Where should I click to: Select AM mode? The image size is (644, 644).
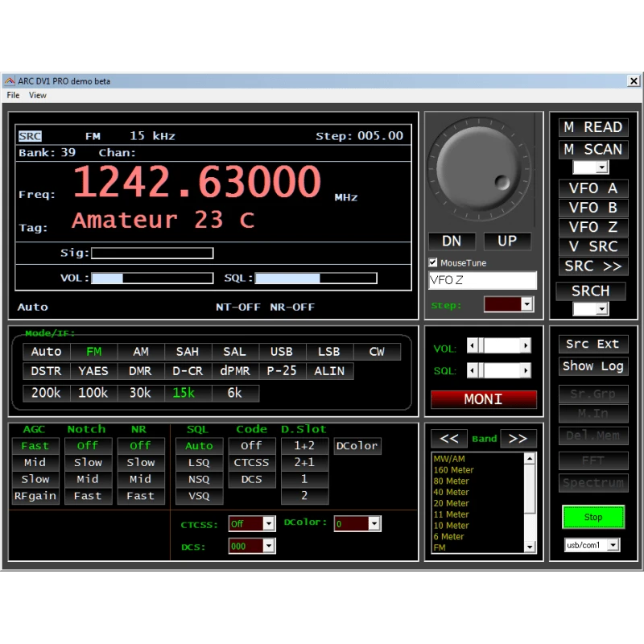pos(141,352)
